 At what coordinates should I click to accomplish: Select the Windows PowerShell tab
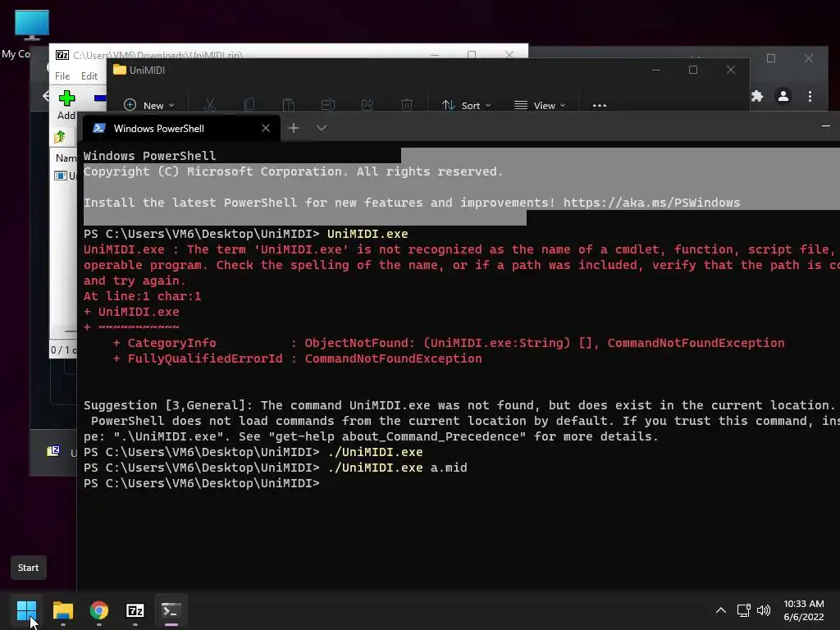[181, 128]
